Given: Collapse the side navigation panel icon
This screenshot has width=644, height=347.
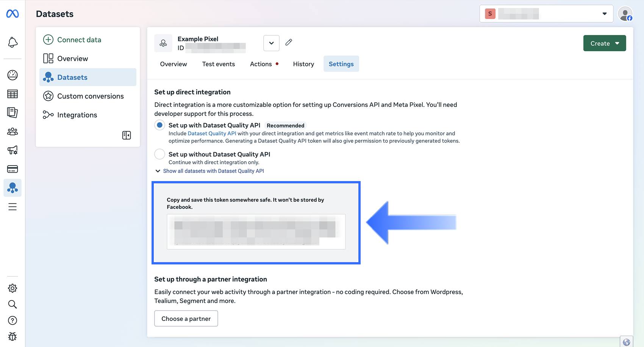Looking at the screenshot, I should coord(127,135).
